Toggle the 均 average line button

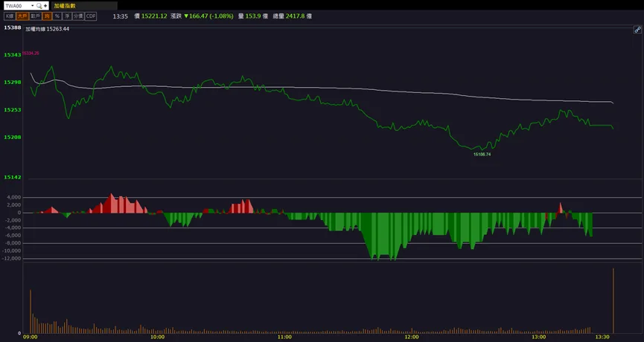[x=47, y=16]
